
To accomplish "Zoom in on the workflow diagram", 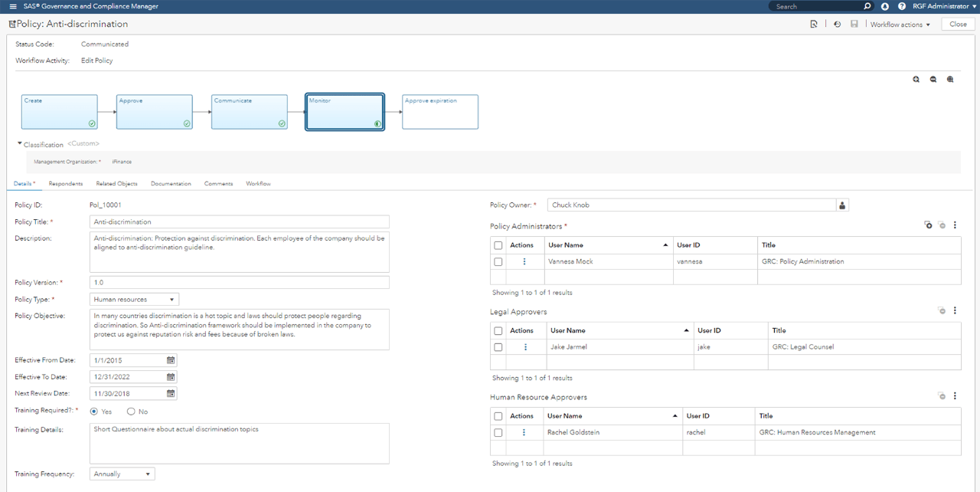I will [916, 79].
